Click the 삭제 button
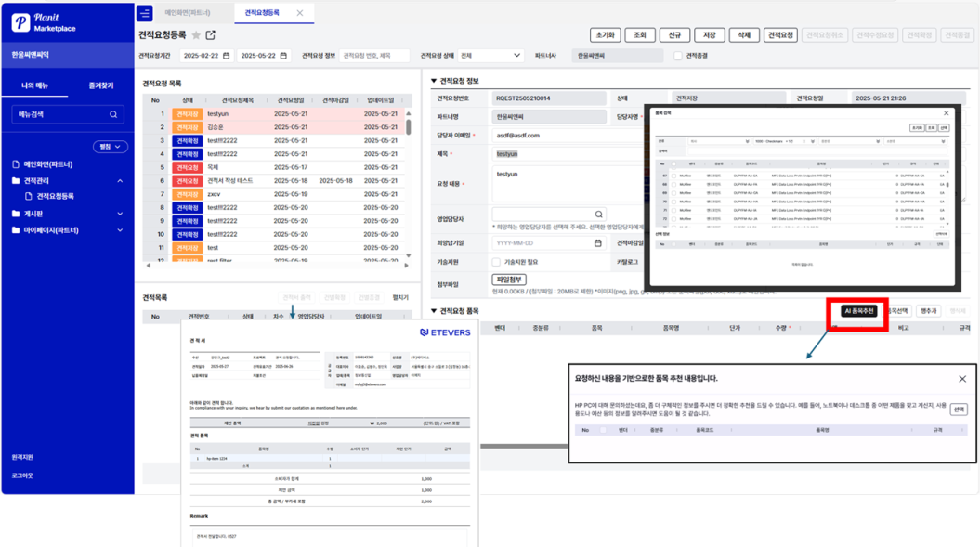The width and height of the screenshot is (980, 547). tap(744, 35)
